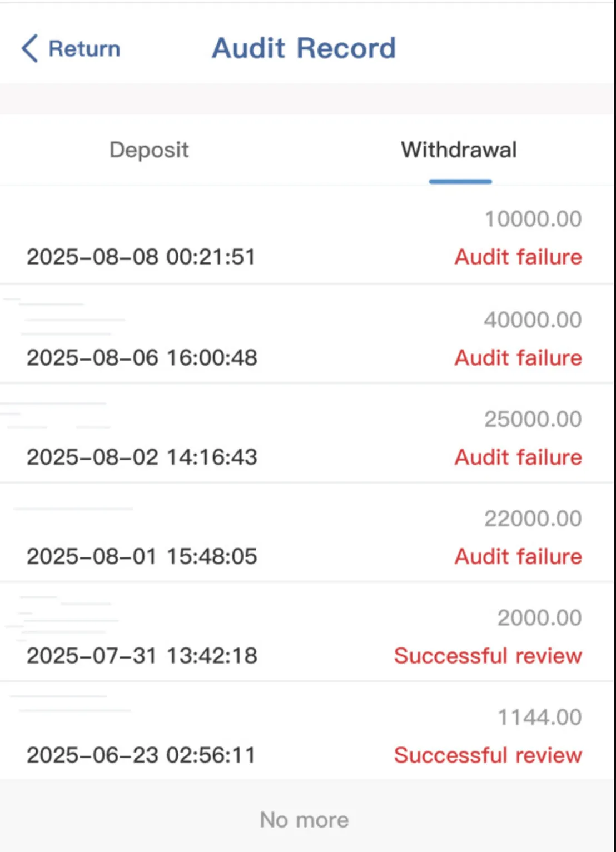Viewport: 616px width, 852px height.
Task: Select the 1144.00 withdrawal amount
Action: click(539, 718)
